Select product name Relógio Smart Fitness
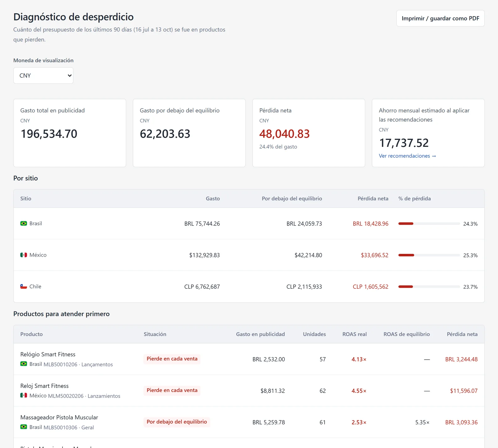This screenshot has height=448, width=498. point(48,354)
